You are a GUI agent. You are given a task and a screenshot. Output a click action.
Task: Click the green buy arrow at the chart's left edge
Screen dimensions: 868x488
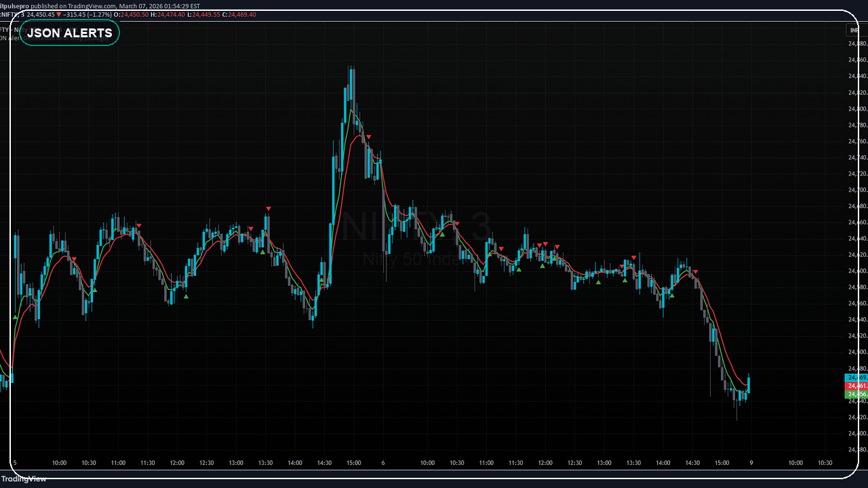coord(15,316)
